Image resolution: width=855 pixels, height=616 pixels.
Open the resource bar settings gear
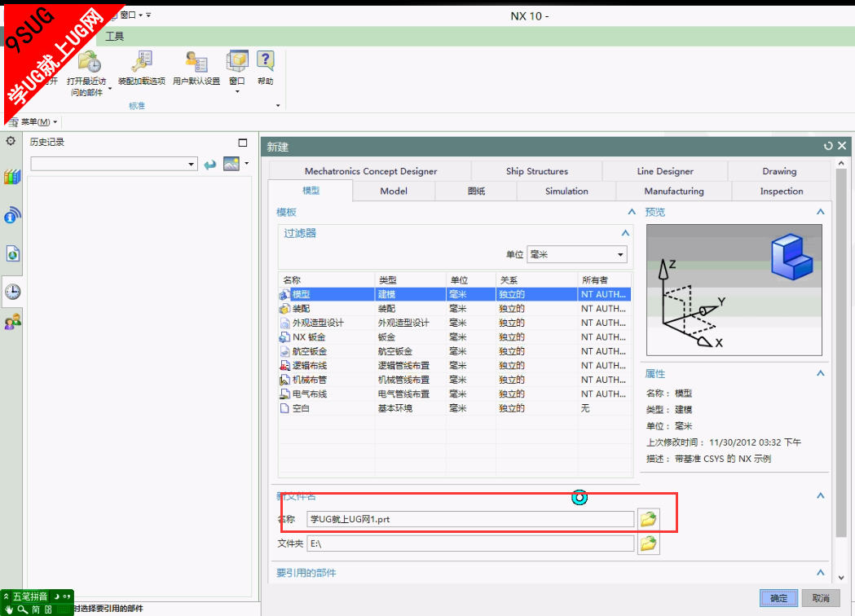[11, 141]
